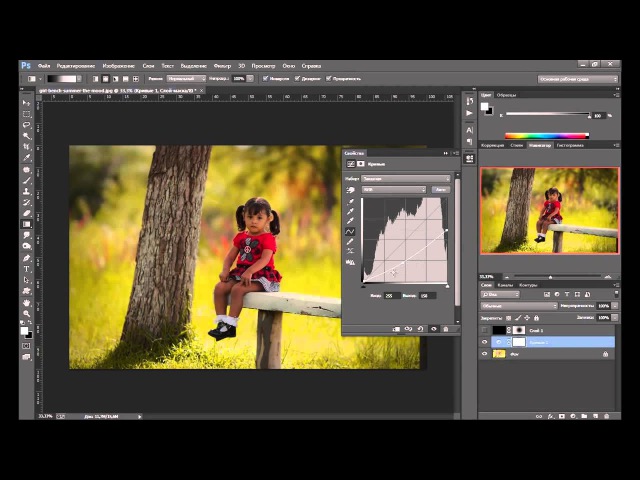Hide the Curves 1 adjustment layer
Image resolution: width=640 pixels, height=480 pixels.
coord(484,342)
